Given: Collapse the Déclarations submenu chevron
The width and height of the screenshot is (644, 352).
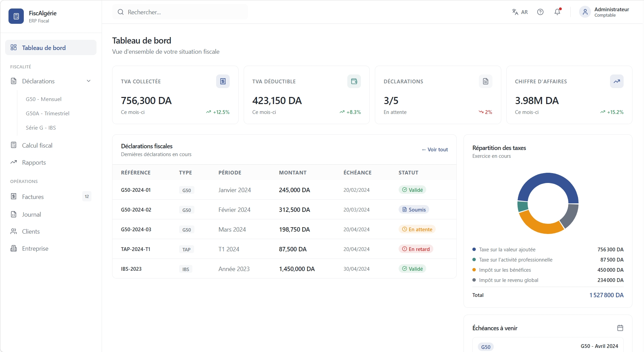Looking at the screenshot, I should point(89,81).
